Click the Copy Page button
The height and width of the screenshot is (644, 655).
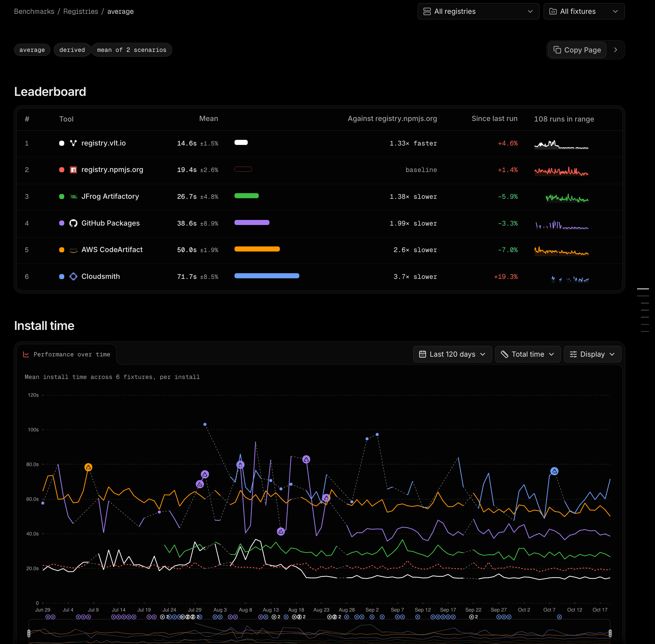pyautogui.click(x=577, y=50)
